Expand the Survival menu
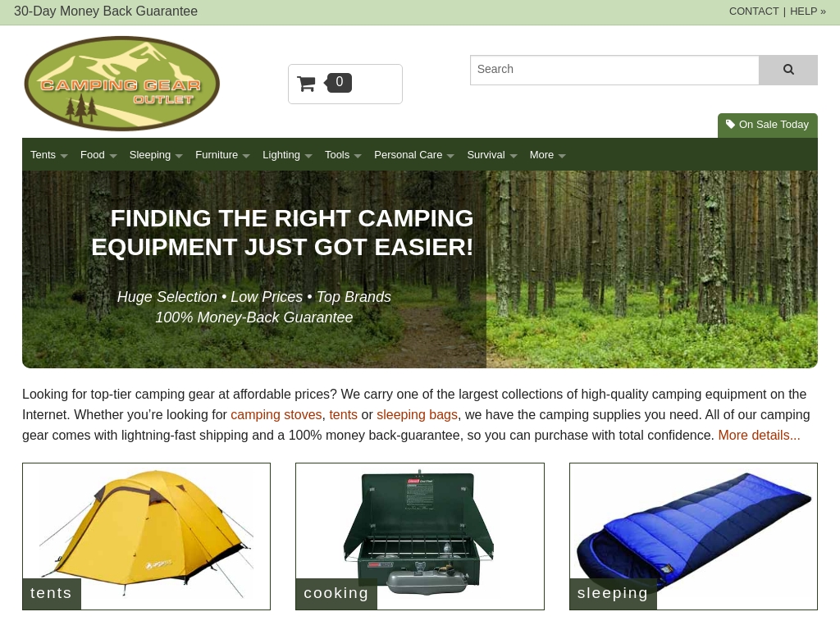 click(x=492, y=155)
